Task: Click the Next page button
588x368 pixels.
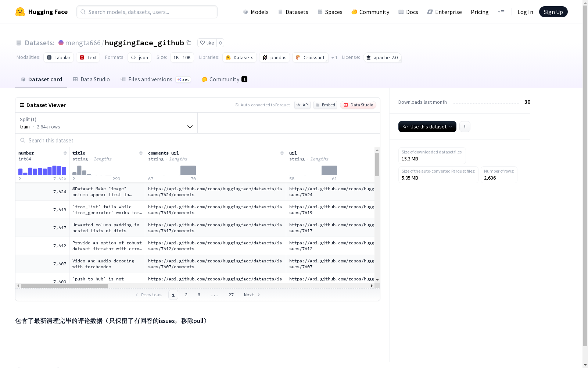Action: click(252, 295)
